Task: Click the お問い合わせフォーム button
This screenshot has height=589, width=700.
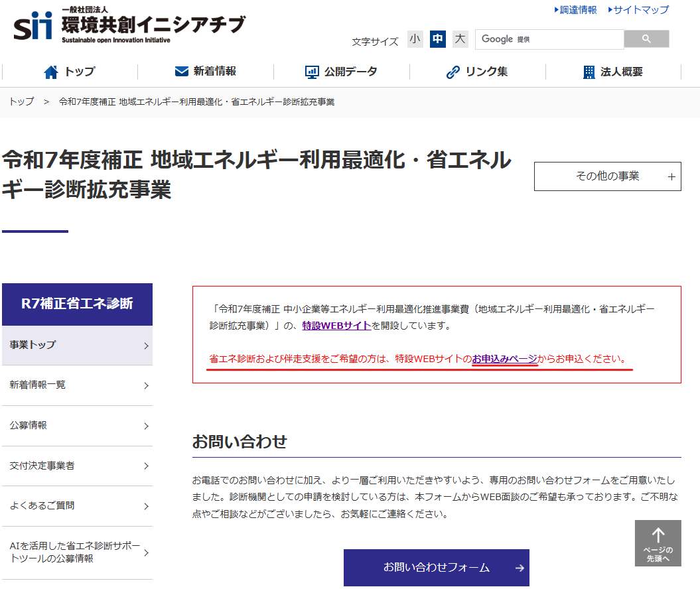Action: coord(436,568)
